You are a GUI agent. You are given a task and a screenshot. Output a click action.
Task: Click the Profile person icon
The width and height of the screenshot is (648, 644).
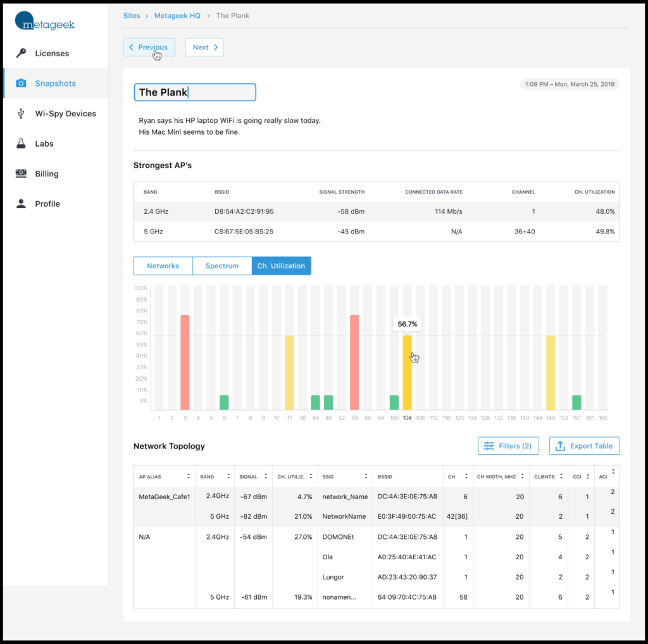(x=21, y=204)
